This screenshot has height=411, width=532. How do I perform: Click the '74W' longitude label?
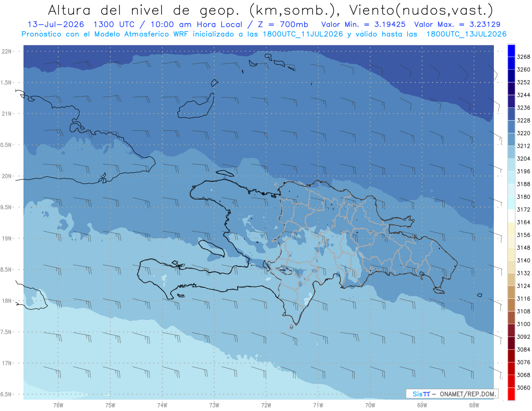click(x=162, y=405)
